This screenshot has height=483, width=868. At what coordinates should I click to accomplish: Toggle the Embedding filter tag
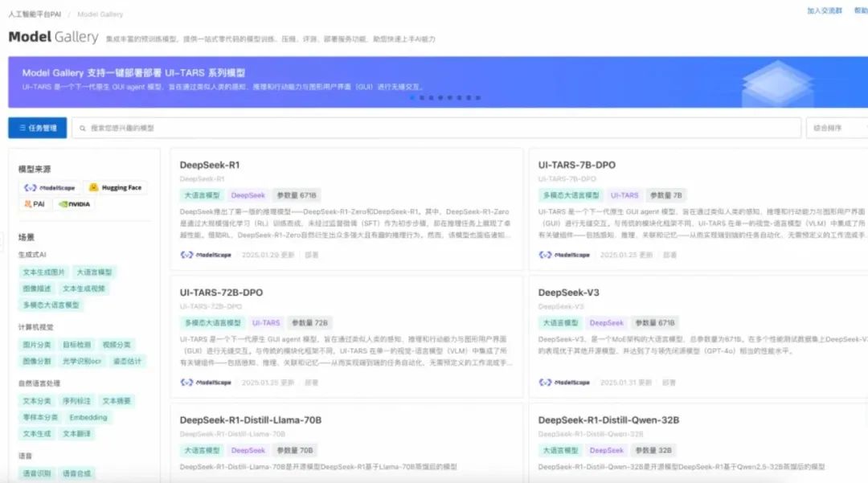click(88, 417)
